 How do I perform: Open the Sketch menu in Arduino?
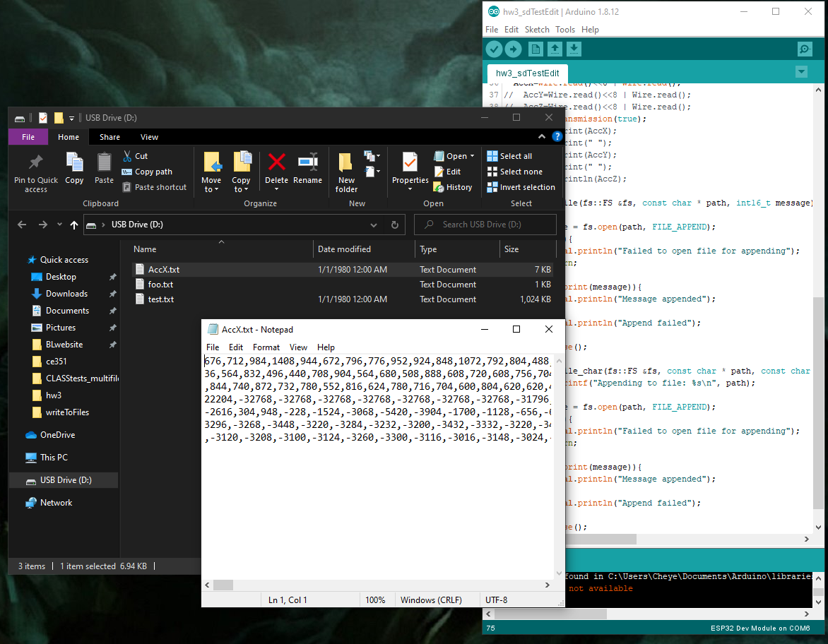pyautogui.click(x=537, y=30)
